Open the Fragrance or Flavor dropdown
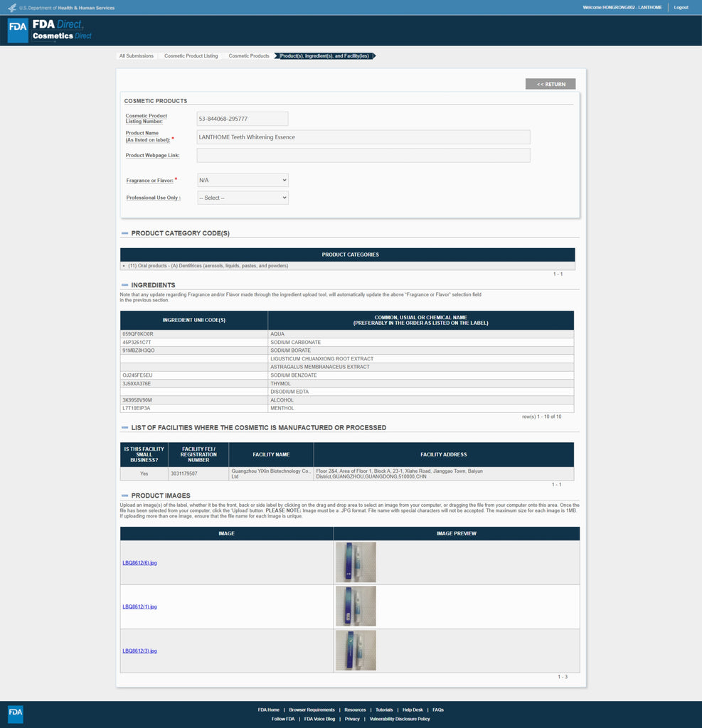Viewport: 702px width, 728px height. pyautogui.click(x=243, y=181)
